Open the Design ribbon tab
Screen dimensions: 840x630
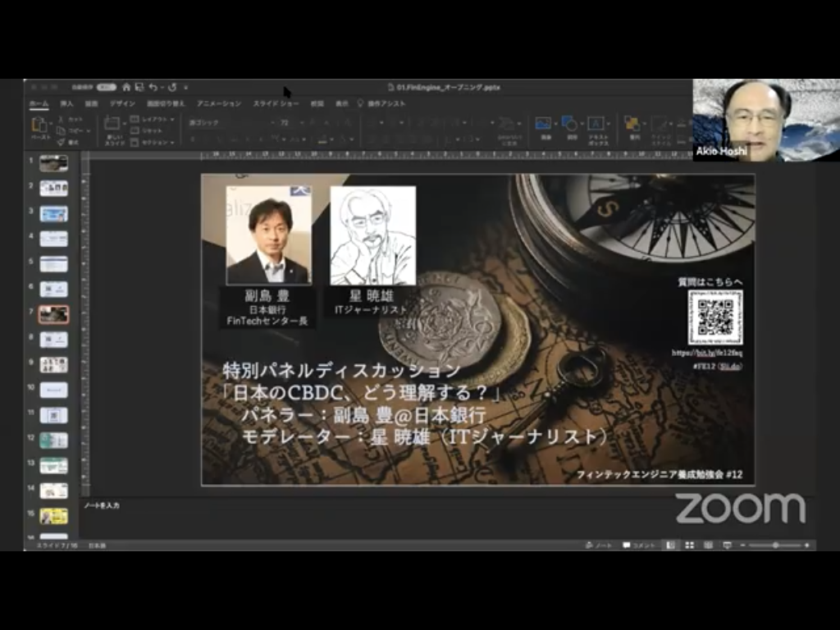(122, 103)
